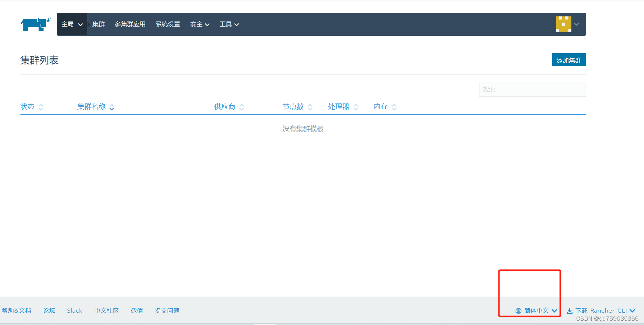644x325 pixels.
Task: Open the 下载 Rancher CLI dropdown
Action: click(601, 311)
